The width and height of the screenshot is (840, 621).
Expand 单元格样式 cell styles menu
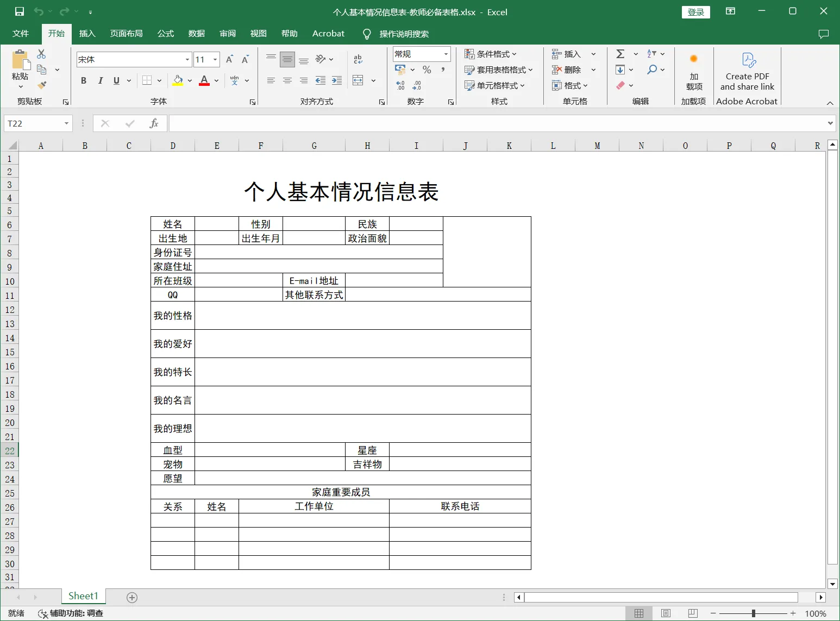[x=494, y=85]
